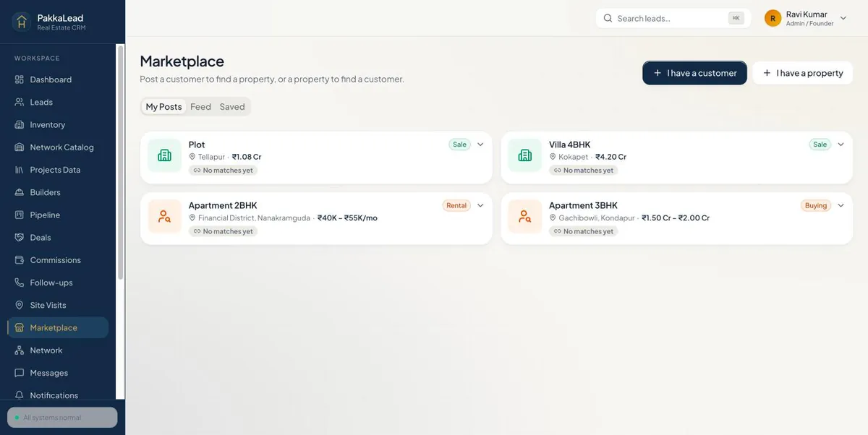Click the Notifications bell icon

[20, 395]
